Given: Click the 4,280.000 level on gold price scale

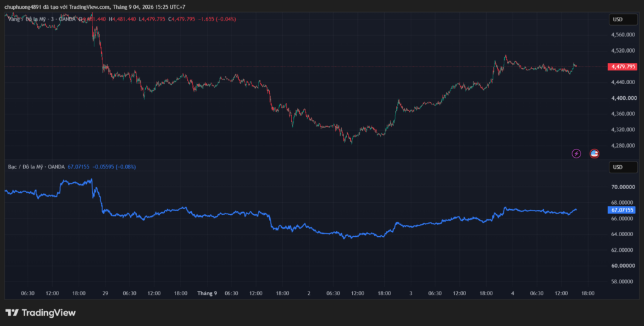Looking at the screenshot, I should point(623,146).
